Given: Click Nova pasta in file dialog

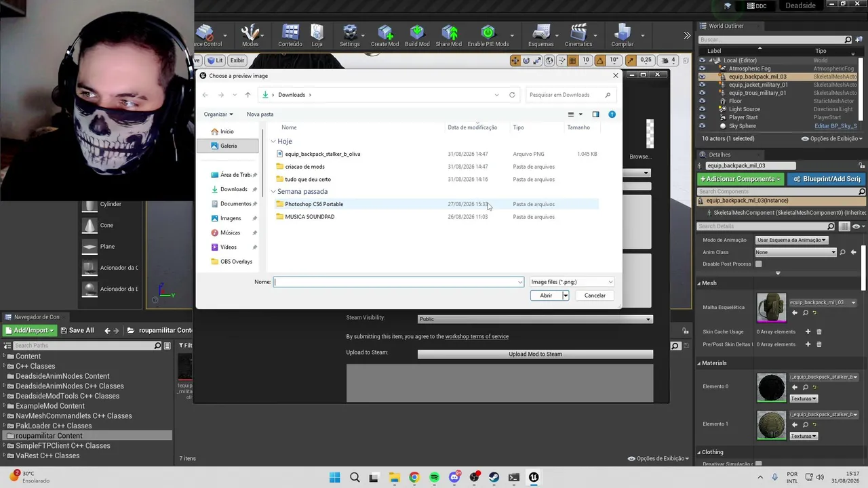Looking at the screenshot, I should (x=260, y=114).
